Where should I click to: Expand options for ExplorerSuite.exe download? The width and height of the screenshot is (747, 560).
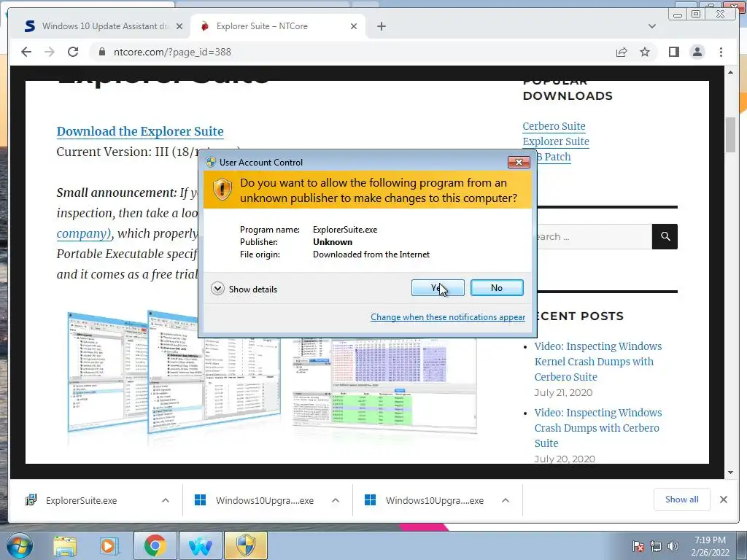point(166,500)
